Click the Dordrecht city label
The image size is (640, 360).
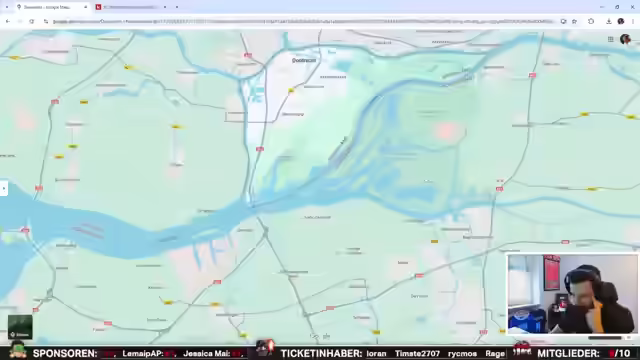point(304,60)
